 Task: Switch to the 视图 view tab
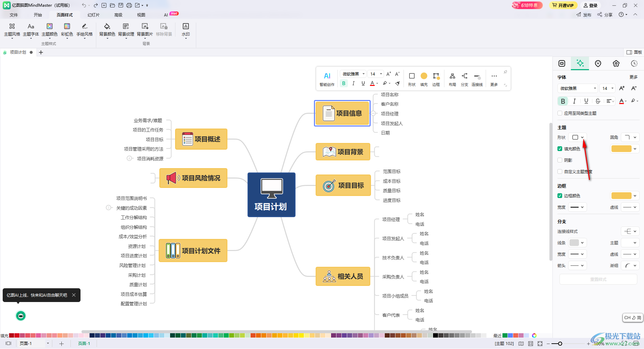pos(141,15)
